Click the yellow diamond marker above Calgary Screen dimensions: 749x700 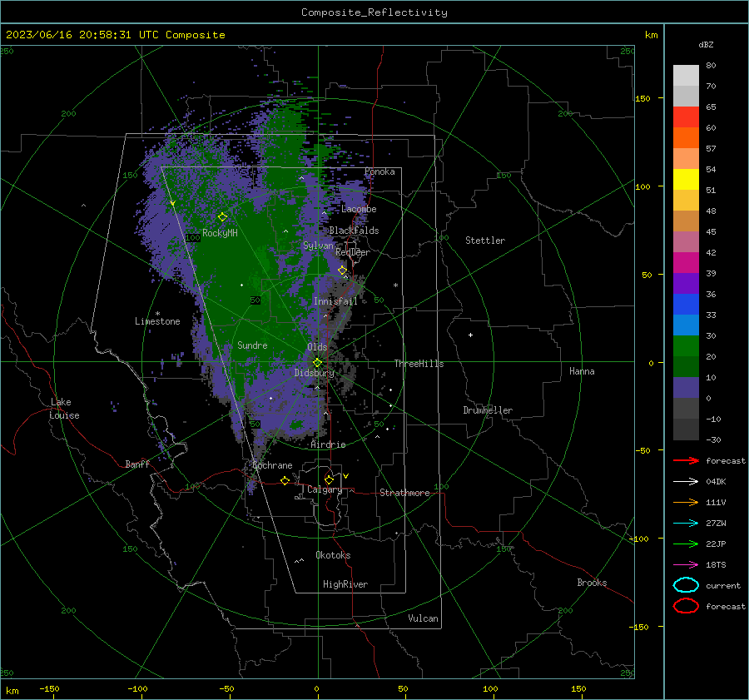(x=329, y=479)
